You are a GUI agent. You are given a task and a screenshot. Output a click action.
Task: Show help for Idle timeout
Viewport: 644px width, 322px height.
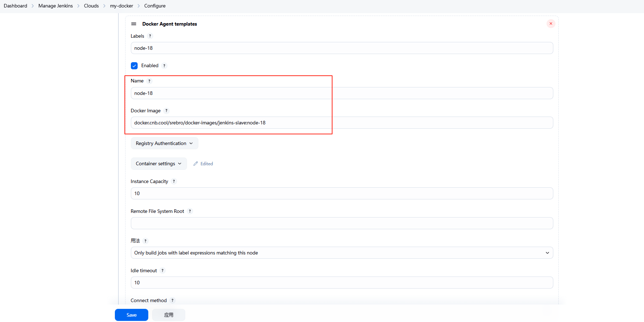(x=163, y=271)
